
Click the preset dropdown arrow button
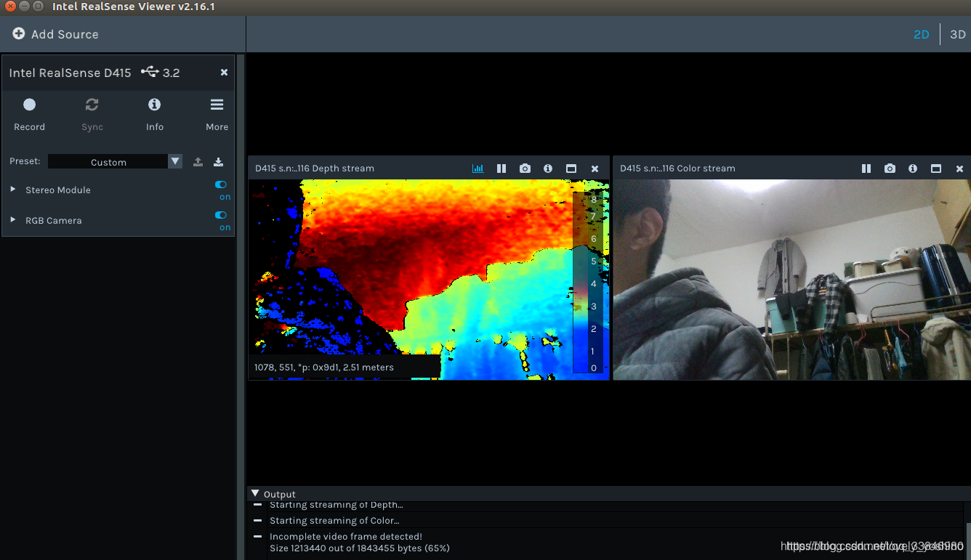pyautogui.click(x=175, y=161)
